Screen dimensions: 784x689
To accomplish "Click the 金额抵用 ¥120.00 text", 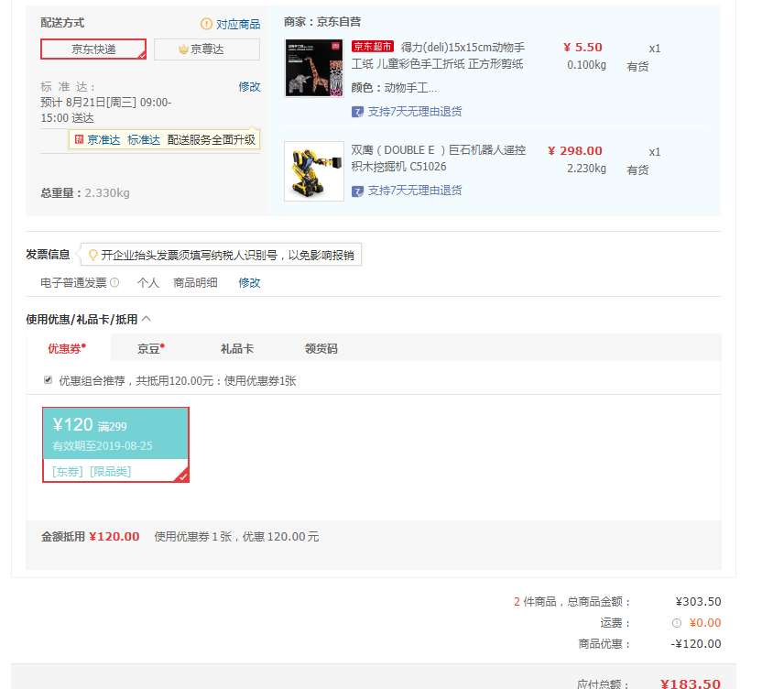I will click(90, 537).
